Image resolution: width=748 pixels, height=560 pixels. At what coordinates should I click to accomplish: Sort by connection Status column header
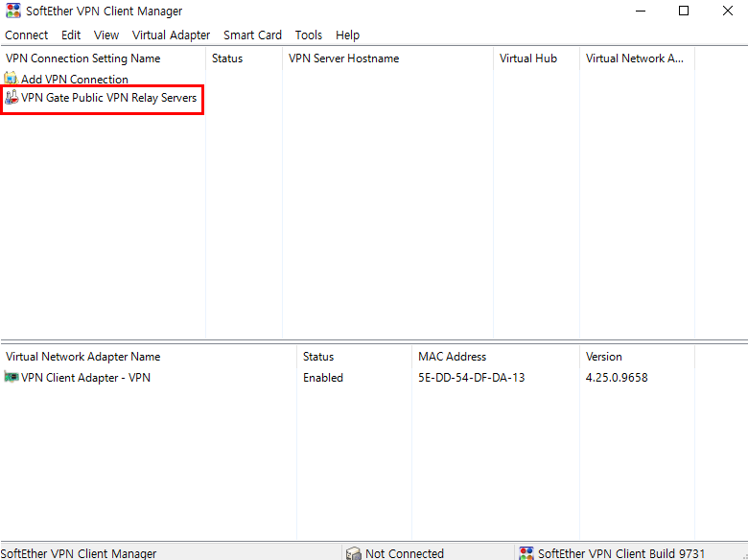point(245,58)
